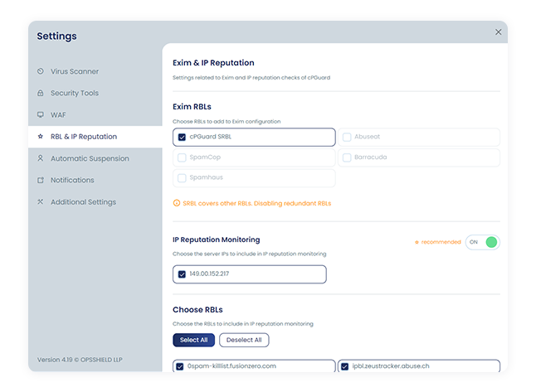This screenshot has height=392, width=536.
Task: Click the WAF monitor icon
Action: click(x=41, y=114)
